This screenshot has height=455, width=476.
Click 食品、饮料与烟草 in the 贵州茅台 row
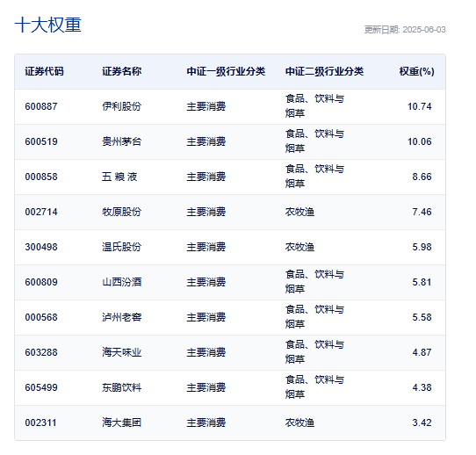coord(314,141)
